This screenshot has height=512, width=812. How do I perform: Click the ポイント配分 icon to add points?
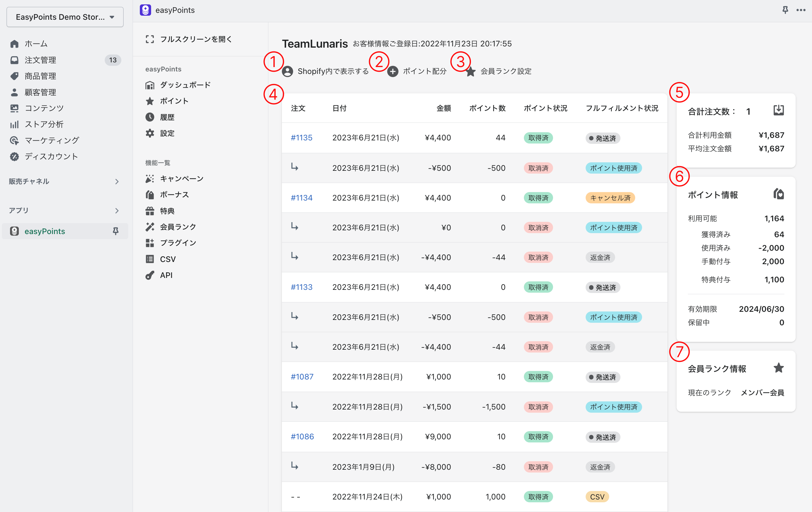pyautogui.click(x=393, y=71)
